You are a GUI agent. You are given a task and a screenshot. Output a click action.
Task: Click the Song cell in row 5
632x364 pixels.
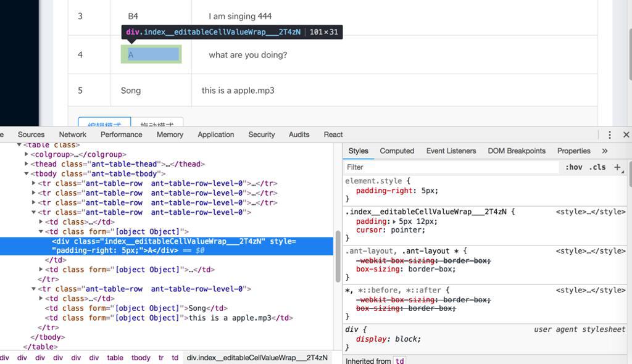(131, 90)
